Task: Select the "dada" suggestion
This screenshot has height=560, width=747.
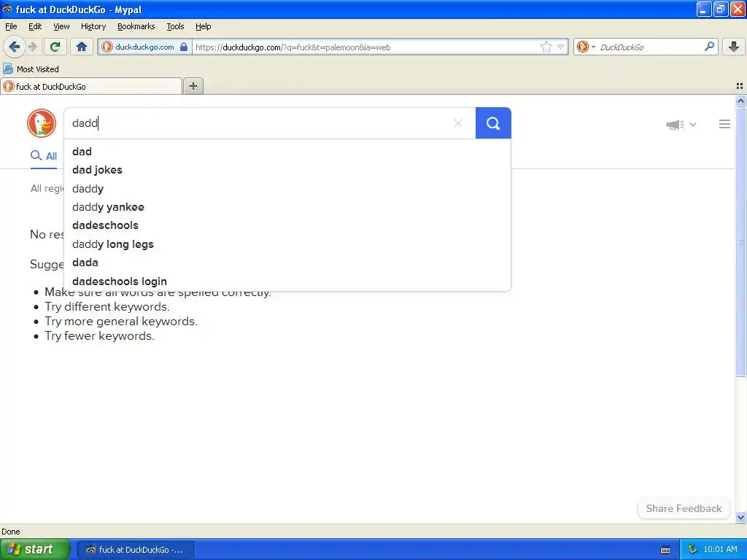Action: [287, 262]
